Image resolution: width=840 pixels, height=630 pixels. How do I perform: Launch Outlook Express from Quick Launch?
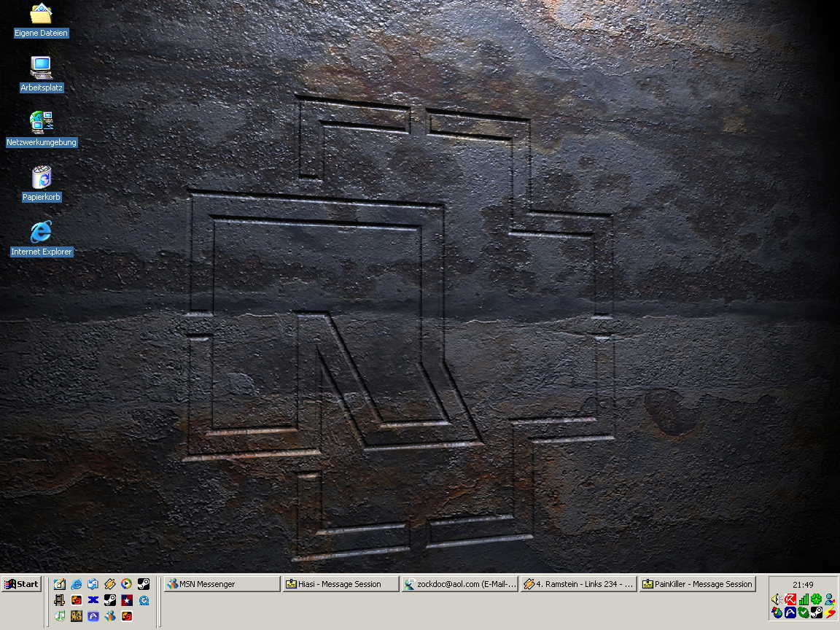[93, 584]
